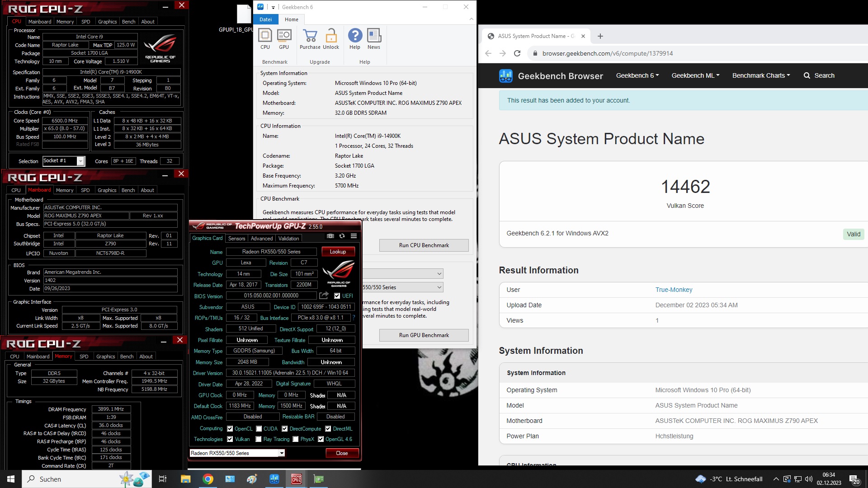The image size is (868, 488).
Task: Take a GPU-Z screenshot with camera icon
Action: pos(330,236)
